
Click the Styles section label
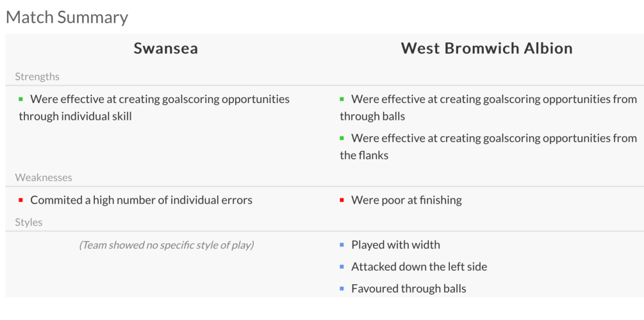click(x=29, y=223)
